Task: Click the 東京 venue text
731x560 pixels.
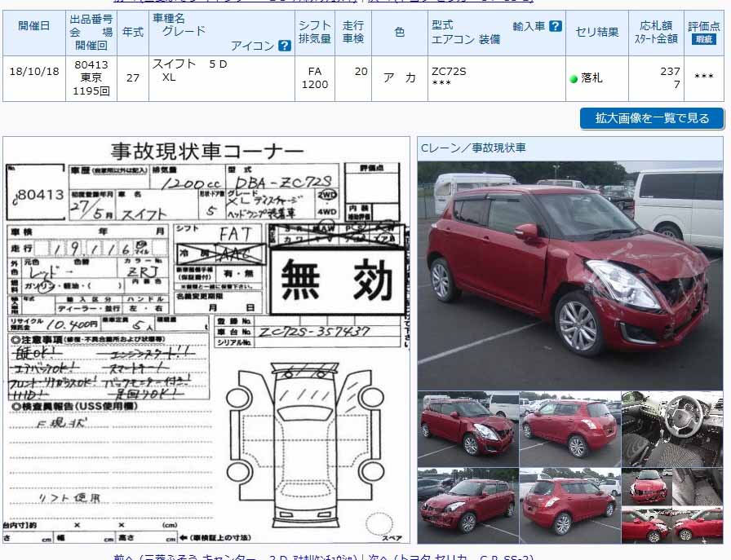Action: coord(91,77)
